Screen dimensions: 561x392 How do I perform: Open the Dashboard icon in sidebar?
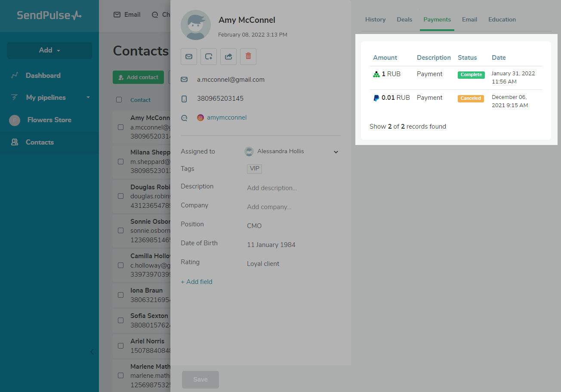click(15, 75)
